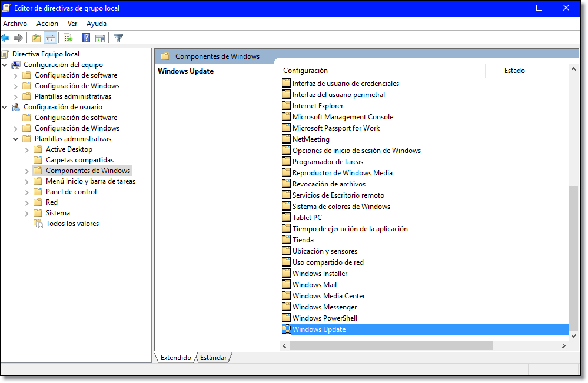The width and height of the screenshot is (588, 383).
Task: Click the Configuración del equipo computer icon
Action: click(16, 65)
